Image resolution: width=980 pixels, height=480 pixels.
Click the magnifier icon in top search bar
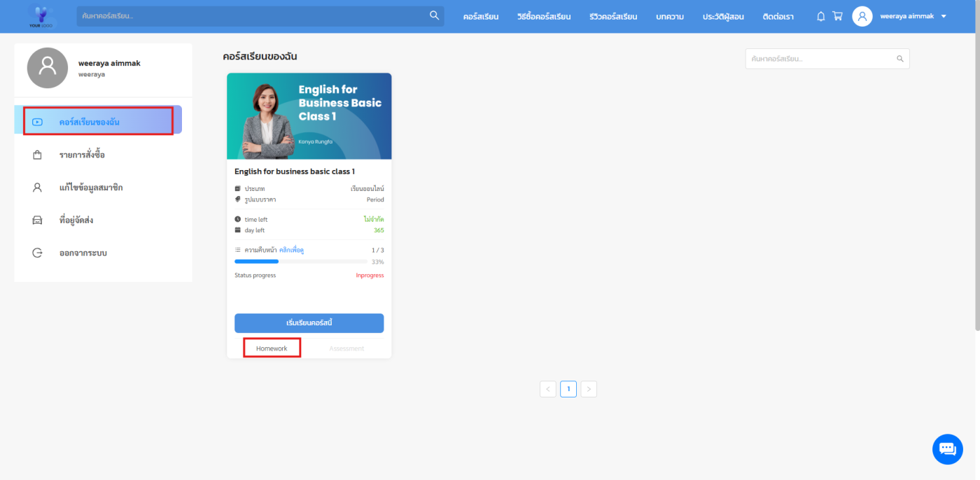coord(435,15)
